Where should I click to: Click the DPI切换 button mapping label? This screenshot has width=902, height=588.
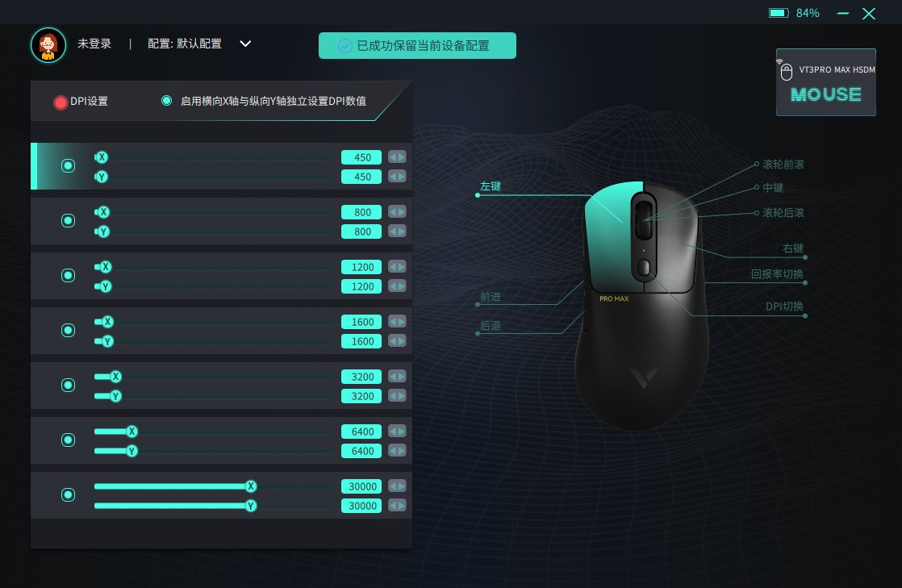[784, 306]
